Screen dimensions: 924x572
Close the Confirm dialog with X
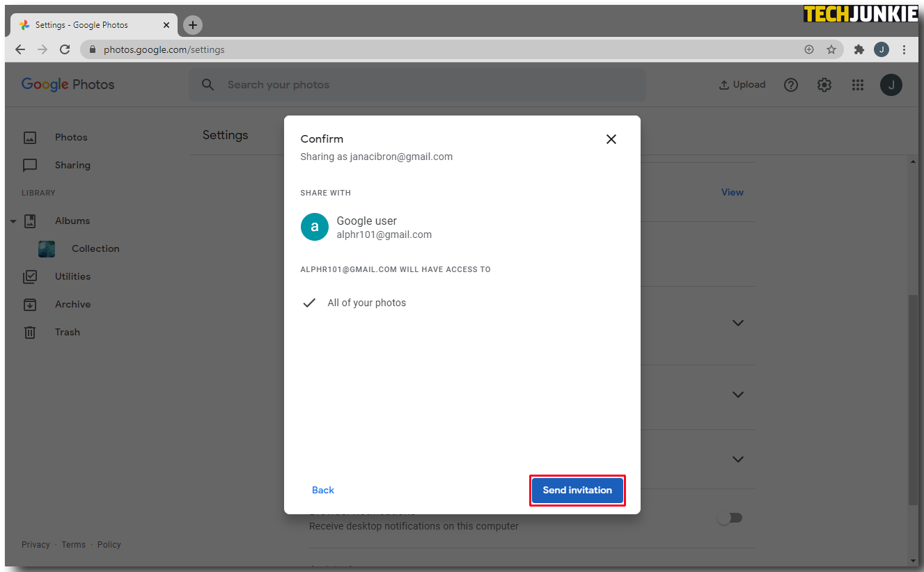611,139
